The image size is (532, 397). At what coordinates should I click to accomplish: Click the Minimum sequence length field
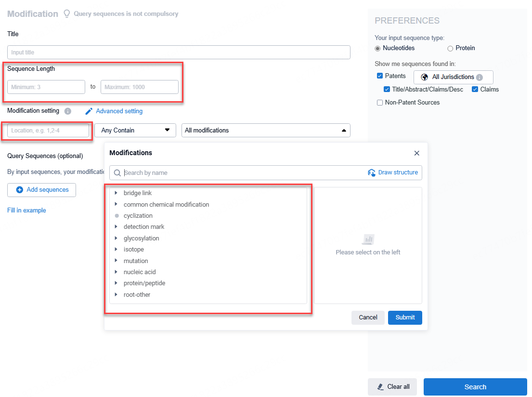click(46, 87)
